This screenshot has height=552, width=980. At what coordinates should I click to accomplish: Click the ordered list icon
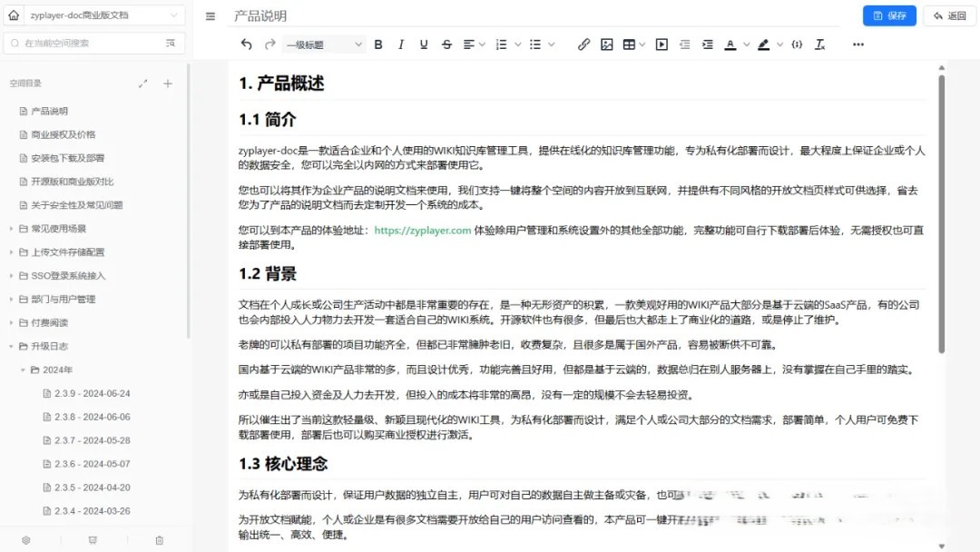click(x=501, y=44)
